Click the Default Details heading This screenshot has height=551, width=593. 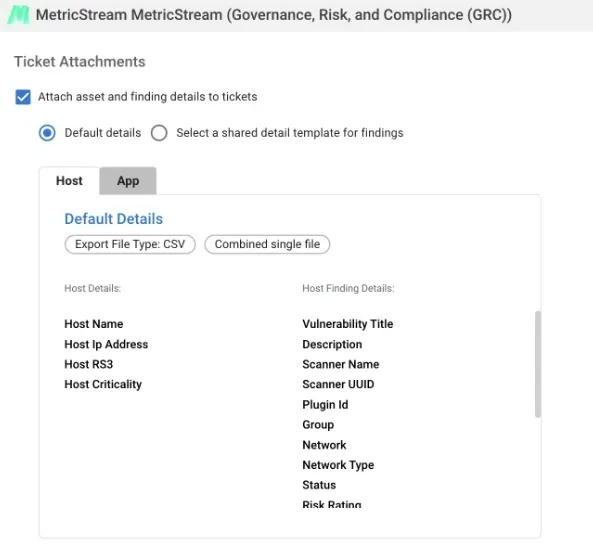pos(113,219)
